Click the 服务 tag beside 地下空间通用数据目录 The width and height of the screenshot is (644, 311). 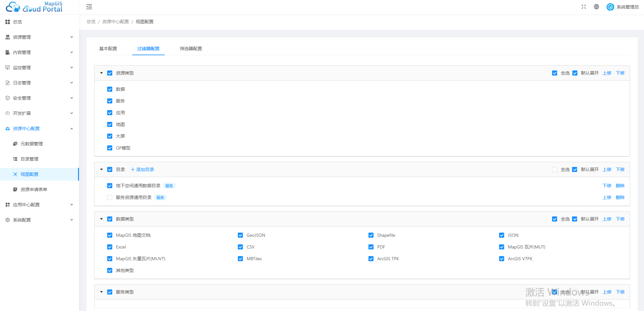(169, 186)
